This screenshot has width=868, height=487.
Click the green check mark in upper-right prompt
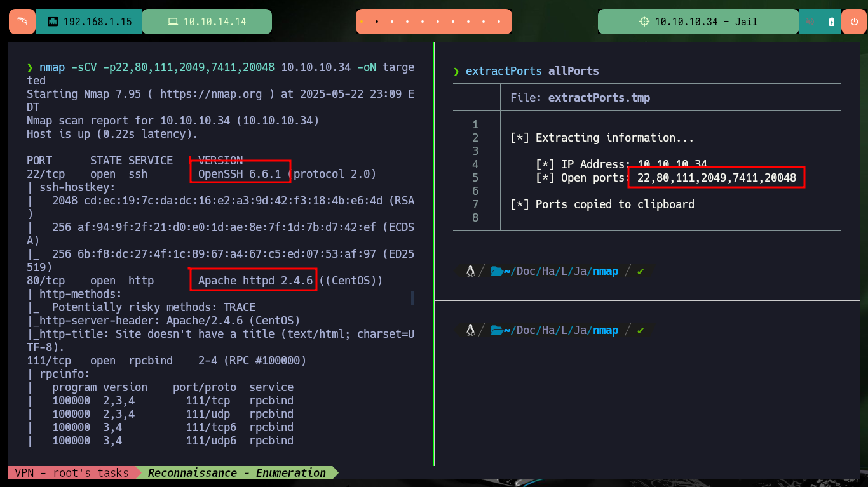[x=640, y=271]
